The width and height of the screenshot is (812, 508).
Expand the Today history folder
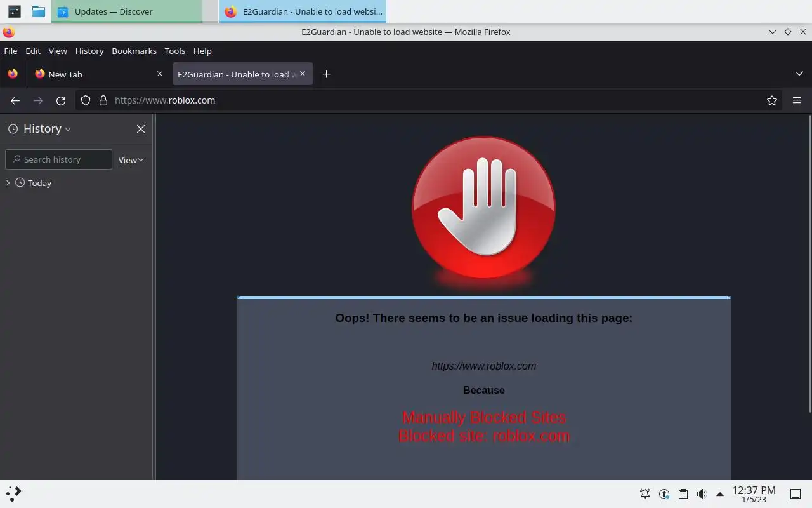pyautogui.click(x=8, y=183)
